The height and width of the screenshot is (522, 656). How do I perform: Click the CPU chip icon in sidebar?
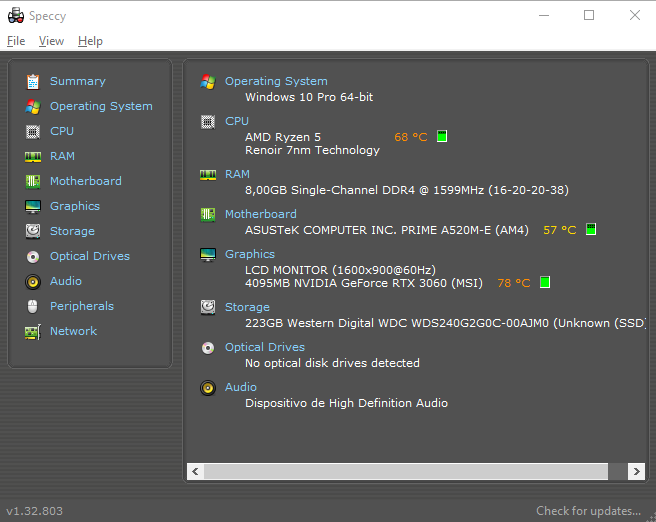[x=33, y=132]
